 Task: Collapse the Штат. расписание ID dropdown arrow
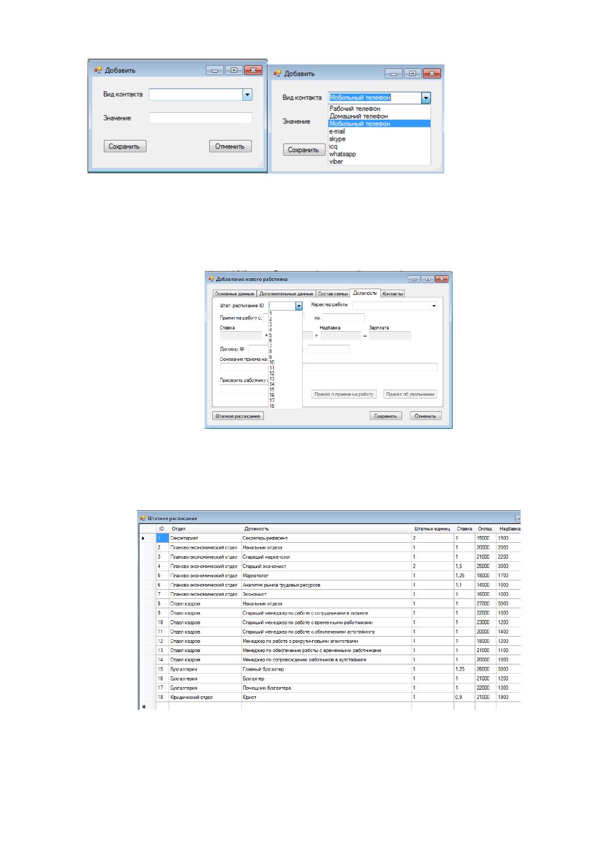pyautogui.click(x=298, y=306)
